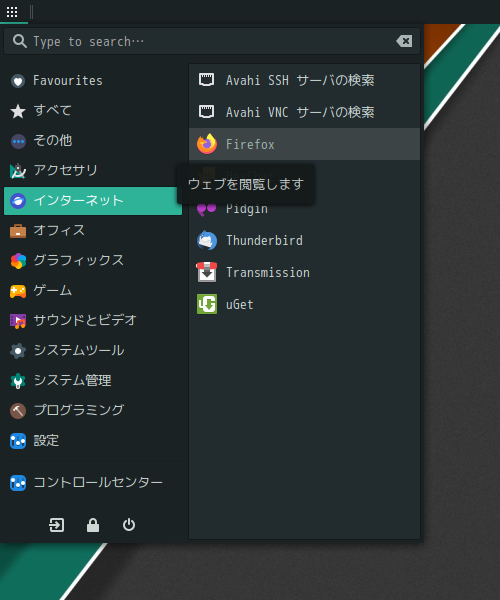Image resolution: width=500 pixels, height=600 pixels.
Task: Click the green uGet icon
Action: (207, 304)
